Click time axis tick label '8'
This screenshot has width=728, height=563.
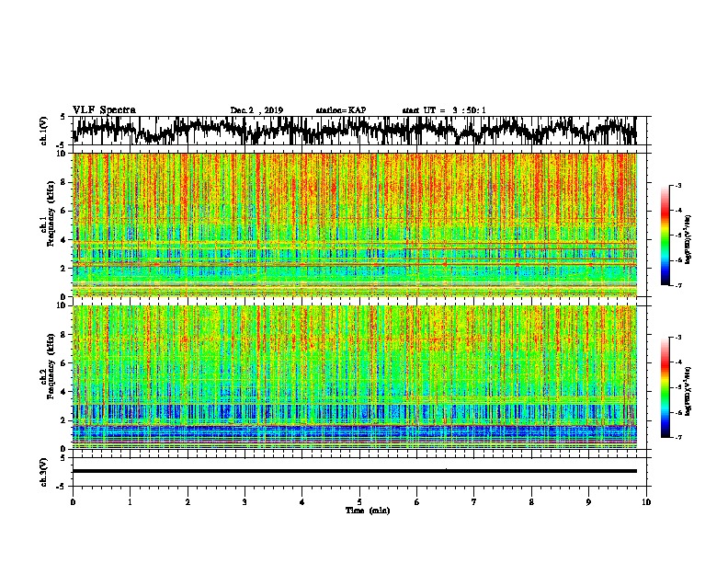531,502
